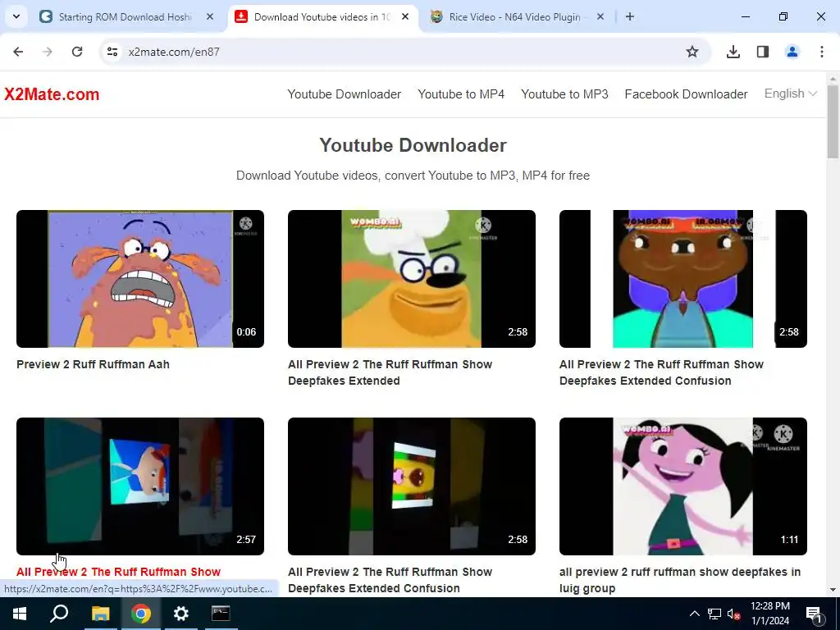Expand the English language dropdown
The height and width of the screenshot is (630, 840).
790,94
